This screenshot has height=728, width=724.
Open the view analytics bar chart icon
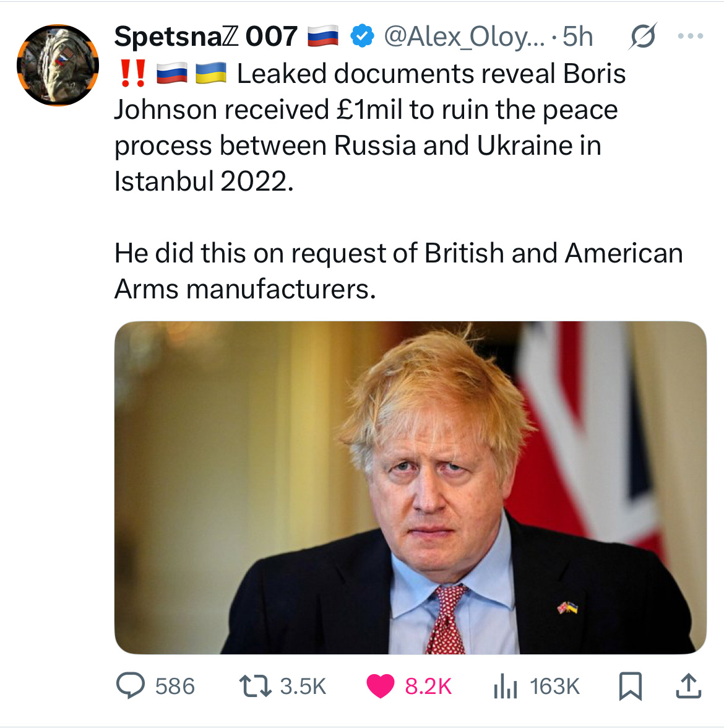pos(506,686)
